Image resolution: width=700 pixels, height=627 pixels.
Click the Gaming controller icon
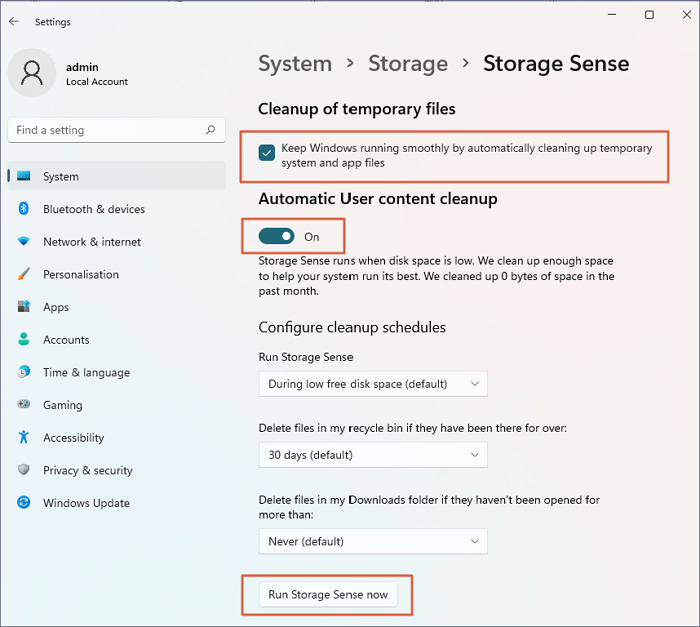(24, 405)
